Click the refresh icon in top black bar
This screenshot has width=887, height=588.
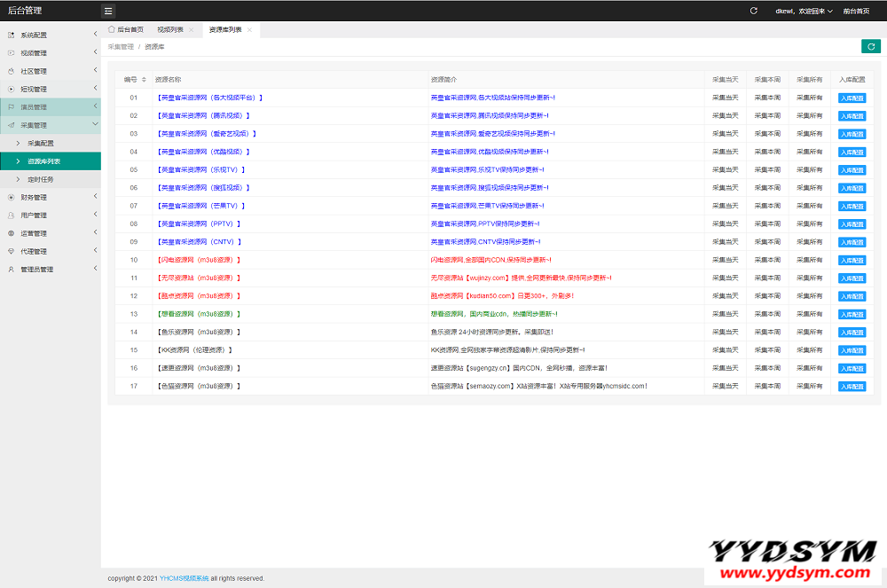[x=754, y=12]
